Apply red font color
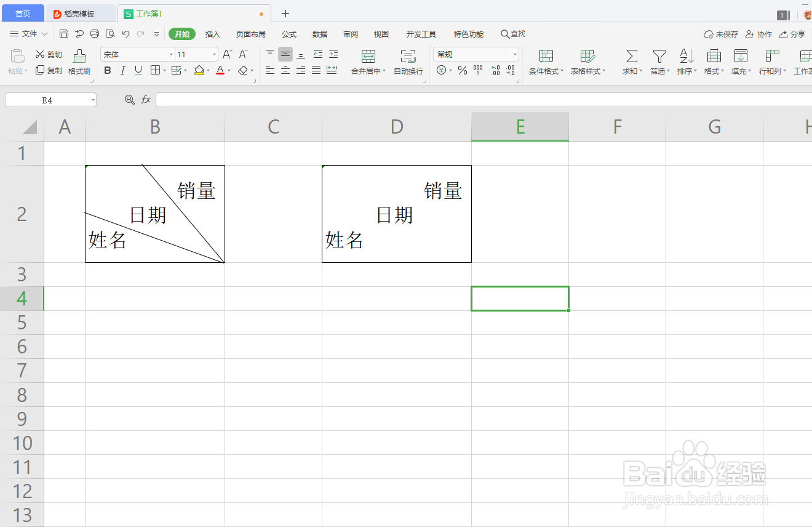 [x=220, y=71]
